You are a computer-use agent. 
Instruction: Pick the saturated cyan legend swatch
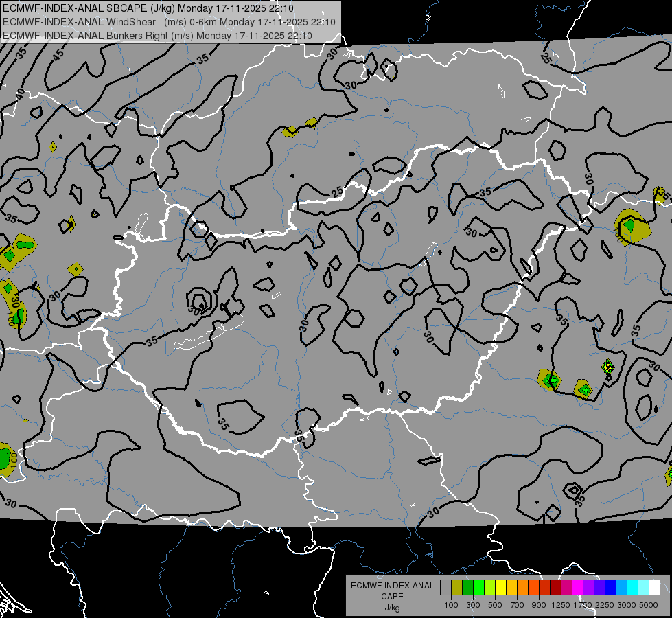coord(633,588)
